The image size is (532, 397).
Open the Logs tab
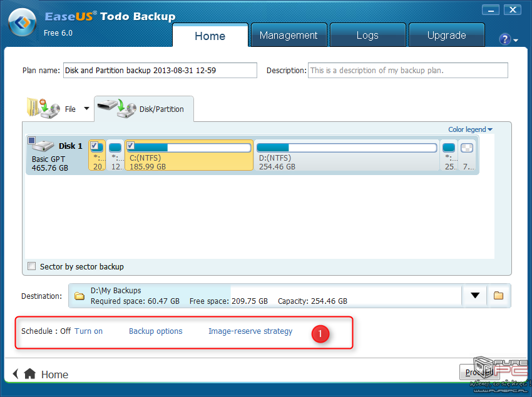coord(367,36)
